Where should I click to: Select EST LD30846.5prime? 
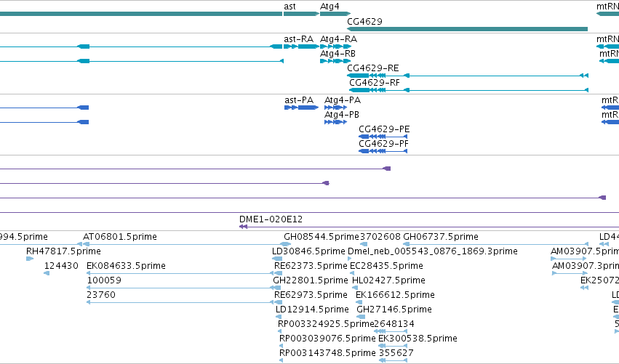[x=308, y=251]
